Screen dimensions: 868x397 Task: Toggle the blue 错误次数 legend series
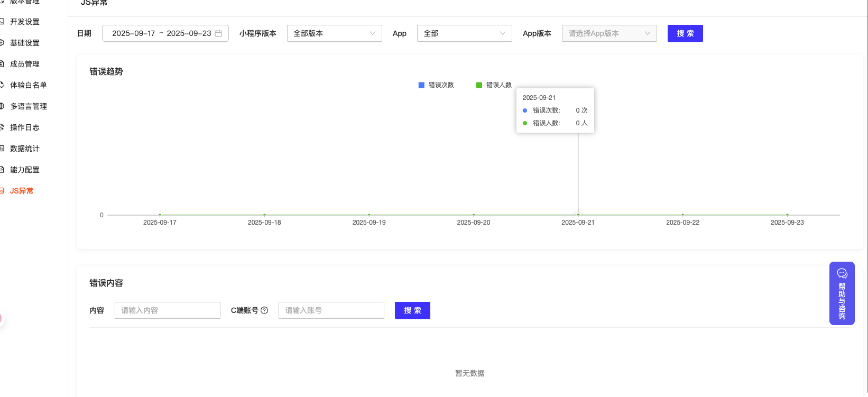[436, 85]
